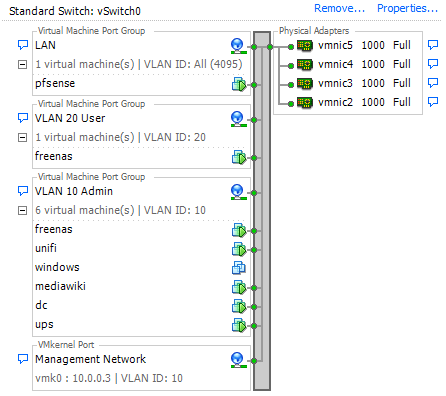
Task: Select the vmnic5 adapter name
Action: click(x=335, y=45)
